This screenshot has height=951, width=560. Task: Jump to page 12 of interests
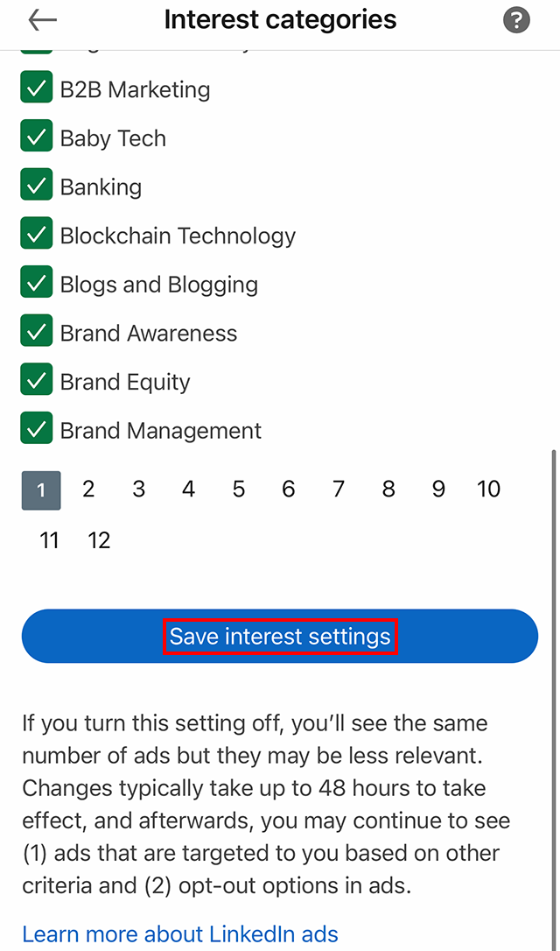tap(99, 540)
